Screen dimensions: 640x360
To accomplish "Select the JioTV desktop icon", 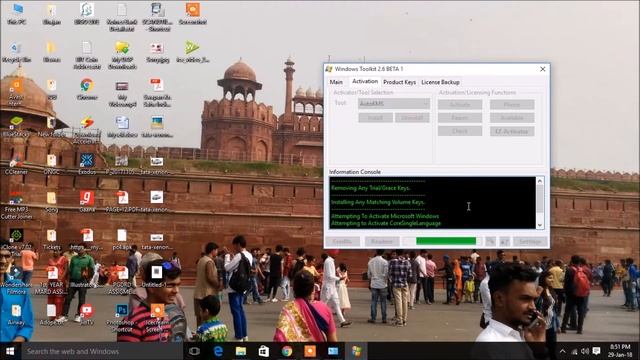I will [87, 314].
